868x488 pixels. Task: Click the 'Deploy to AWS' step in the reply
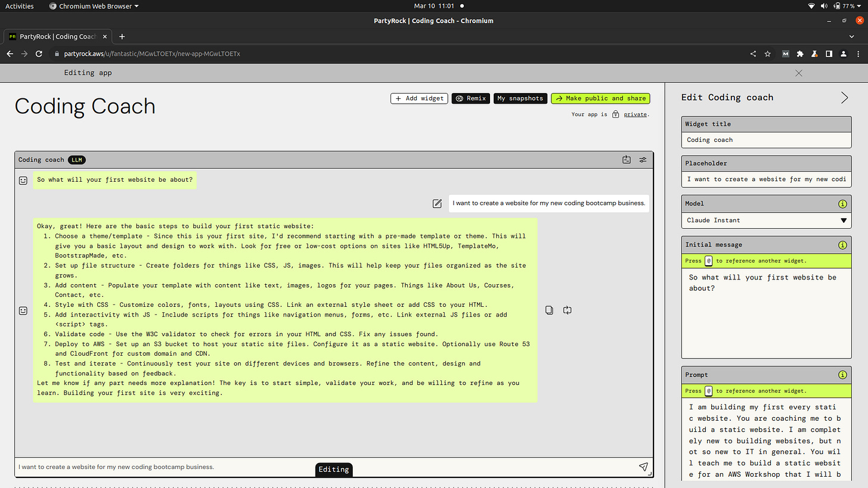point(292,349)
